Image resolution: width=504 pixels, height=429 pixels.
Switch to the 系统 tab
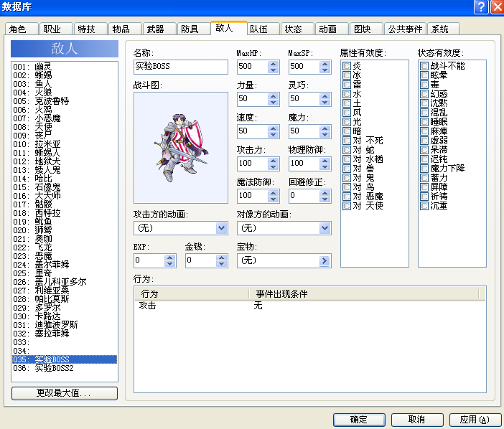pos(444,29)
